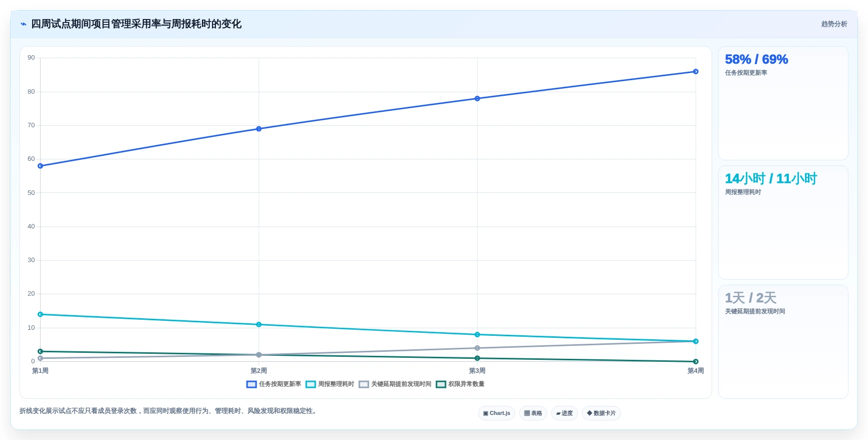This screenshot has width=868, height=440.
Task: Click the 第1周 data point on 任务按期更新率 line
Action: (x=41, y=166)
